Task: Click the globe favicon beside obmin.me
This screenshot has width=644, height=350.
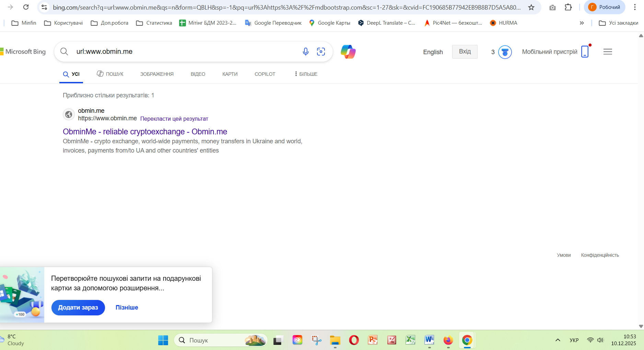Action: (x=69, y=114)
